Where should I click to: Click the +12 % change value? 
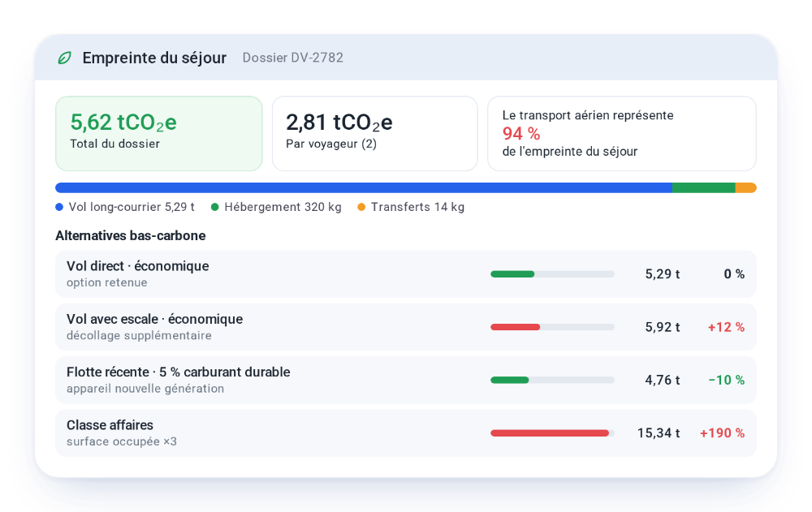point(727,327)
